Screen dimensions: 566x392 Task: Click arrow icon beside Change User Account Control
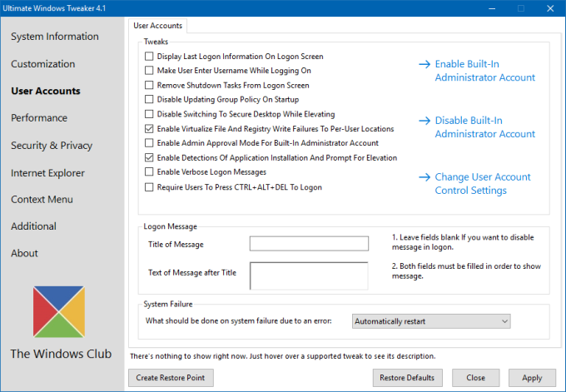coord(424,177)
